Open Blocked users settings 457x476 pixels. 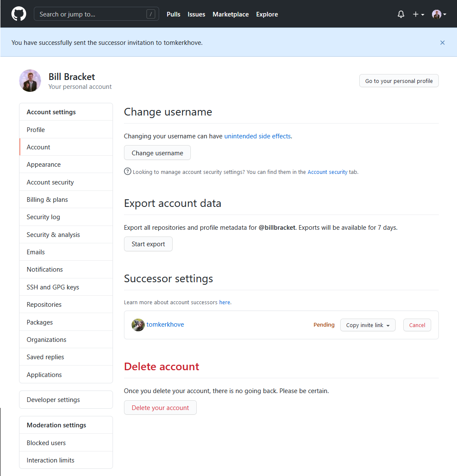click(x=66, y=443)
